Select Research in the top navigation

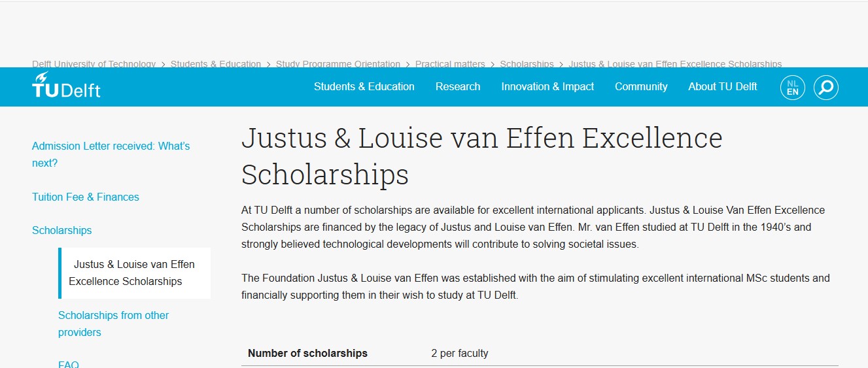(458, 86)
